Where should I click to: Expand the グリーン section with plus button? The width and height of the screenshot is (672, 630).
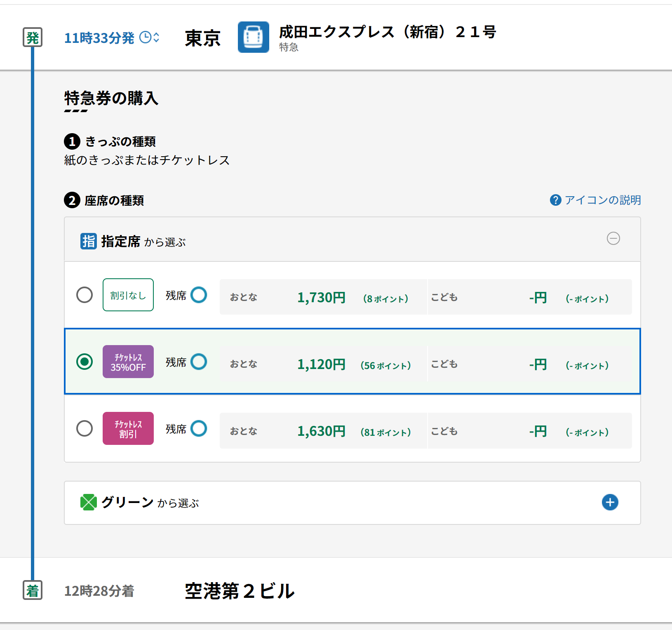pyautogui.click(x=610, y=502)
